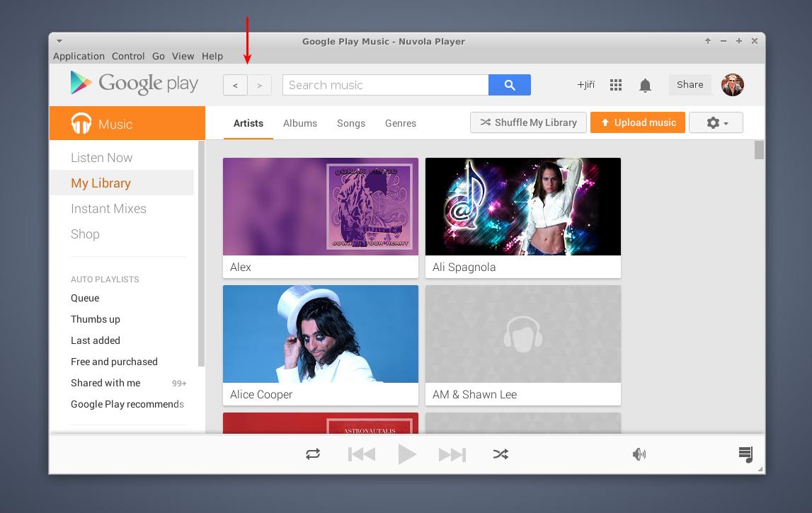This screenshot has width=812, height=513.
Task: Open the play queue icon bottom right
Action: [x=745, y=454]
